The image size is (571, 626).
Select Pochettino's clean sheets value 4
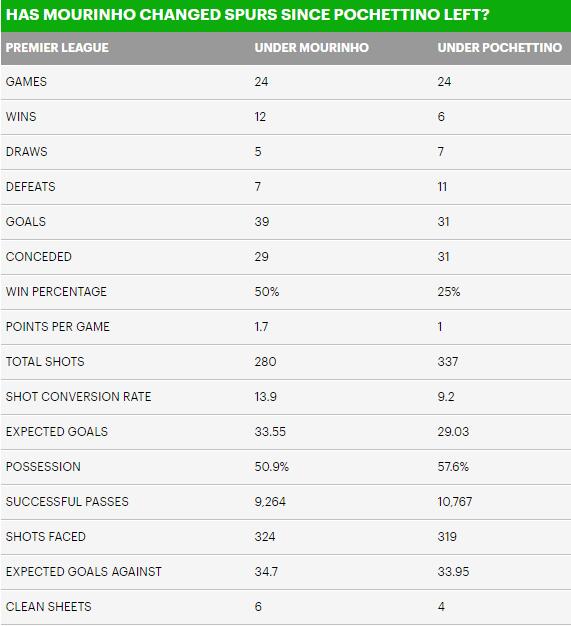click(441, 607)
